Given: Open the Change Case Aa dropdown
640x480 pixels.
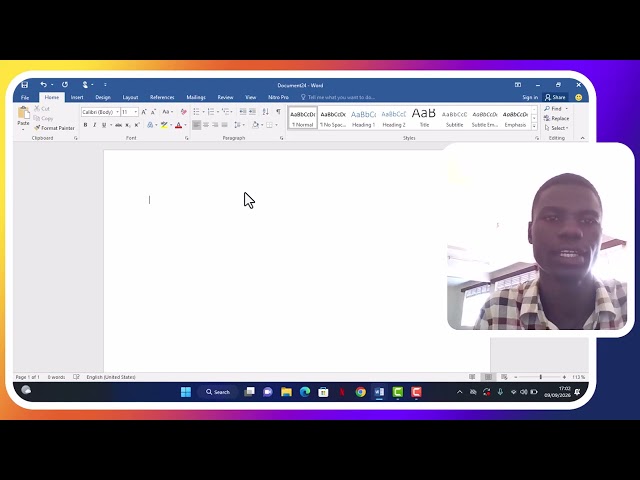Looking at the screenshot, I should (167, 112).
